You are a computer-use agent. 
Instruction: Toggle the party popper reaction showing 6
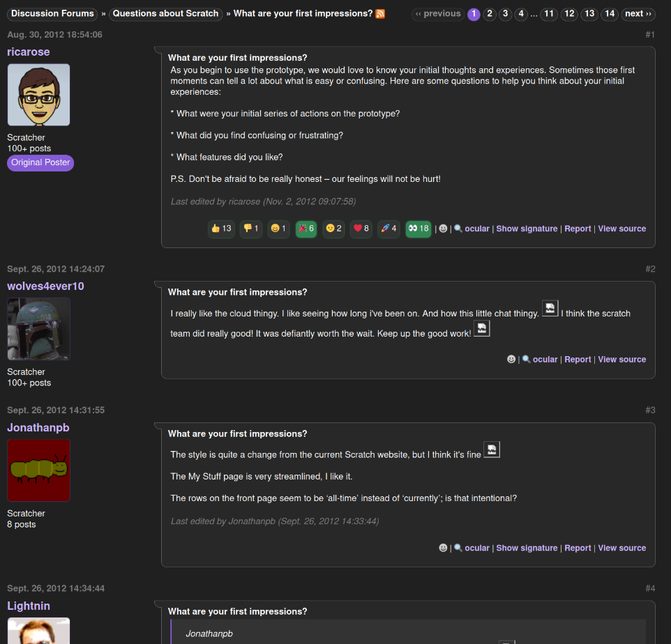[306, 229]
